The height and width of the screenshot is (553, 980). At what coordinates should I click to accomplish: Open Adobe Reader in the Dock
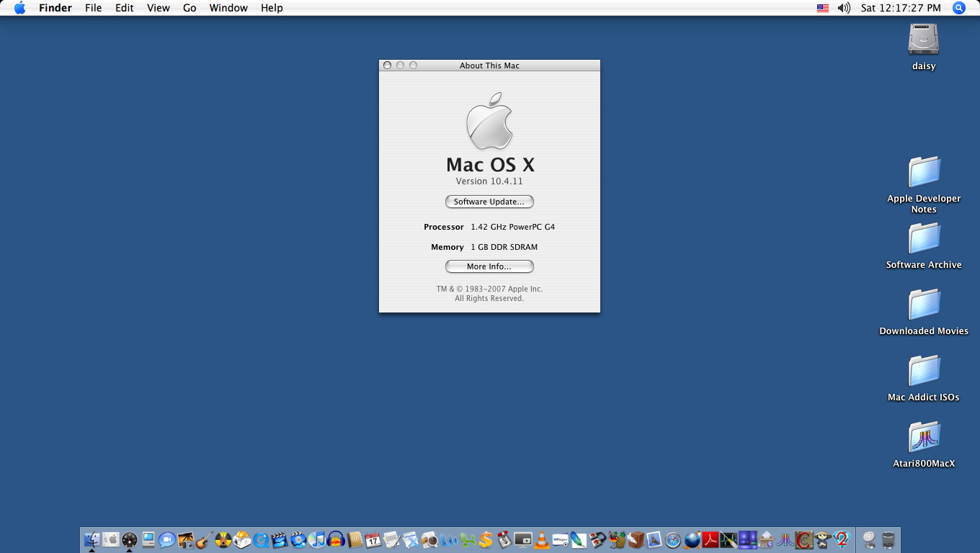pyautogui.click(x=710, y=539)
